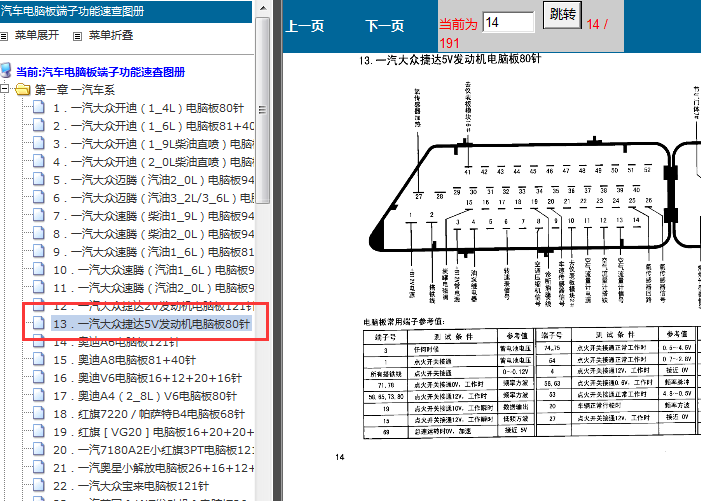This screenshot has width=701, height=501.
Task: Open 1．一汽大众开迪（1_4L）电脑板80针
Action: (x=148, y=108)
